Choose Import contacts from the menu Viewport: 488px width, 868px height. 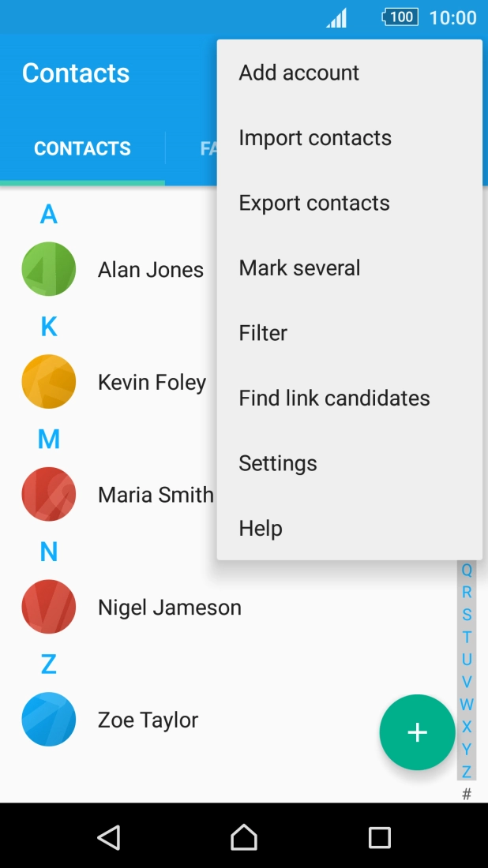point(314,137)
